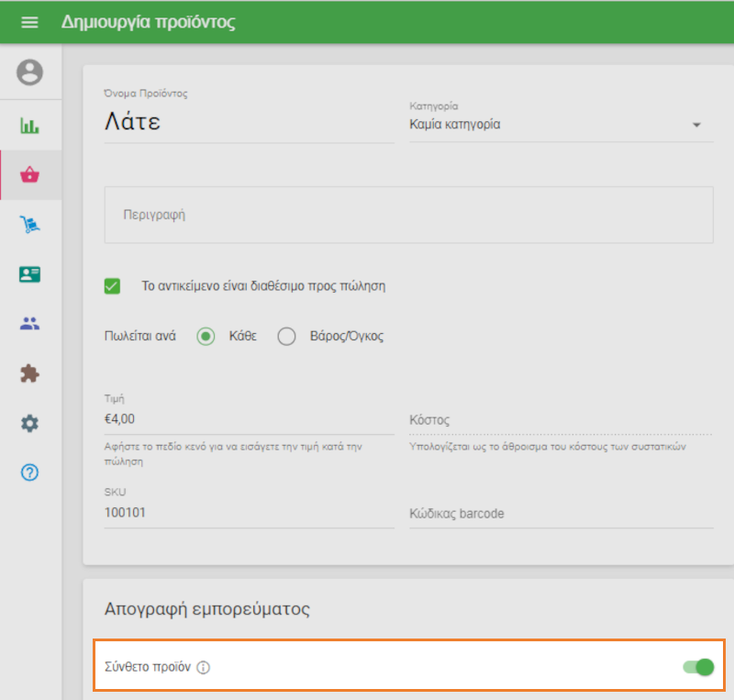Click the Κώδικας barcode field
This screenshot has height=700, width=734.
tap(560, 514)
